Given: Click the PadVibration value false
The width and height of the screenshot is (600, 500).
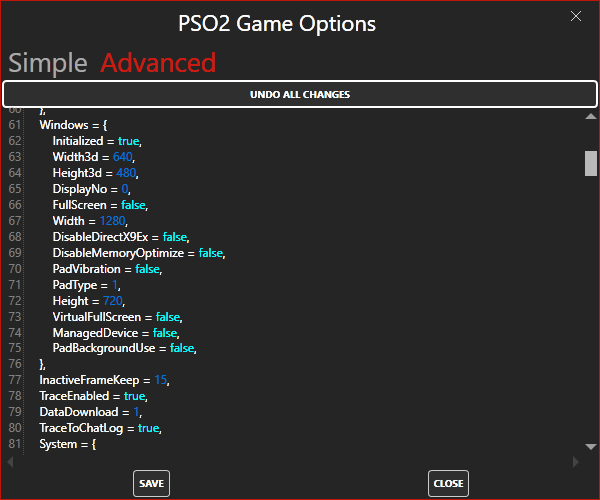Looking at the screenshot, I should click(147, 269).
